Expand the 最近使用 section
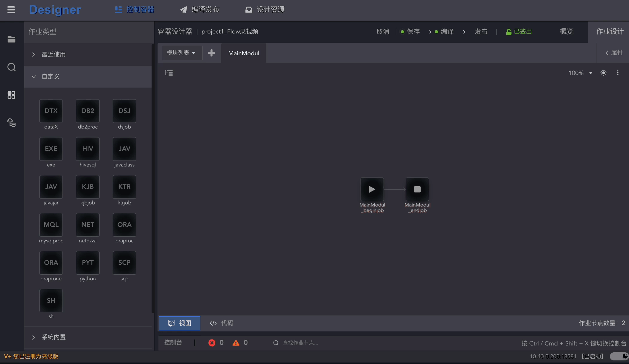The image size is (629, 364). click(x=88, y=54)
